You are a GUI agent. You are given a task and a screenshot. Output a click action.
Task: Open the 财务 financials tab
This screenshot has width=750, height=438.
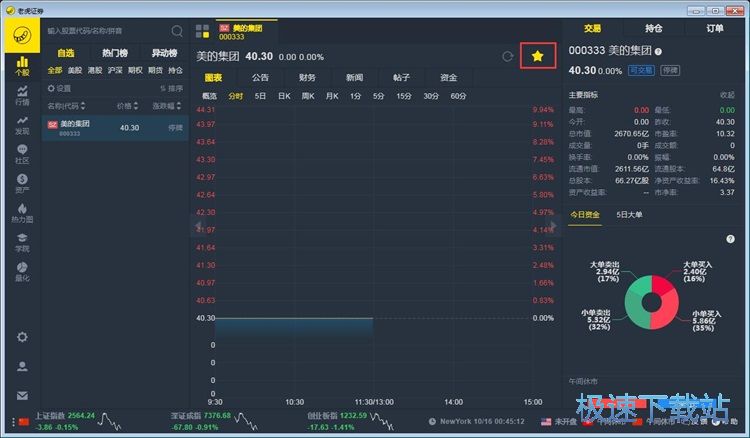[x=307, y=77]
